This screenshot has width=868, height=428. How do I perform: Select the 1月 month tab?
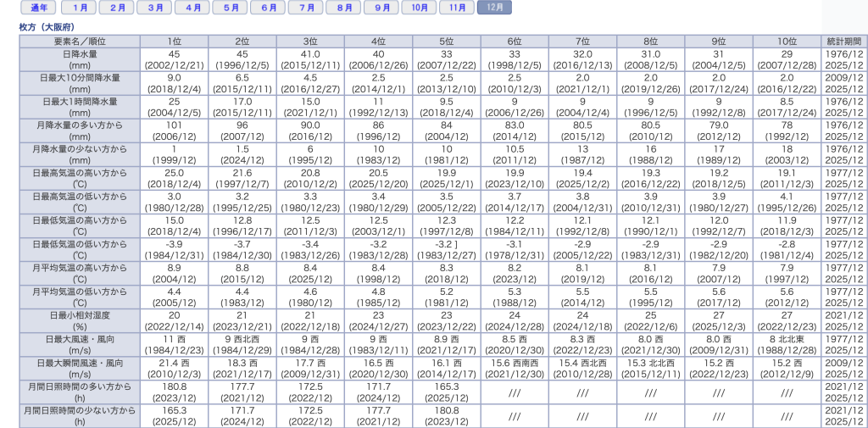click(x=79, y=8)
